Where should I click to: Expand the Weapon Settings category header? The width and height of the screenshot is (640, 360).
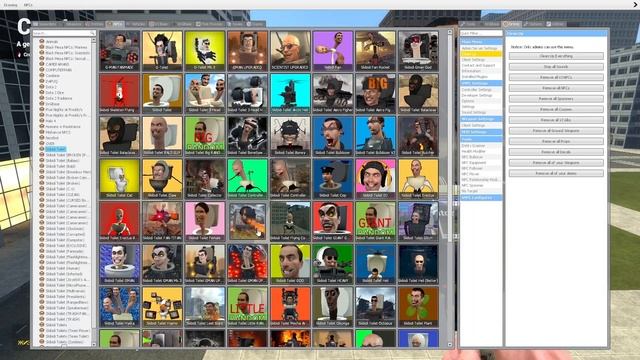pos(481,119)
